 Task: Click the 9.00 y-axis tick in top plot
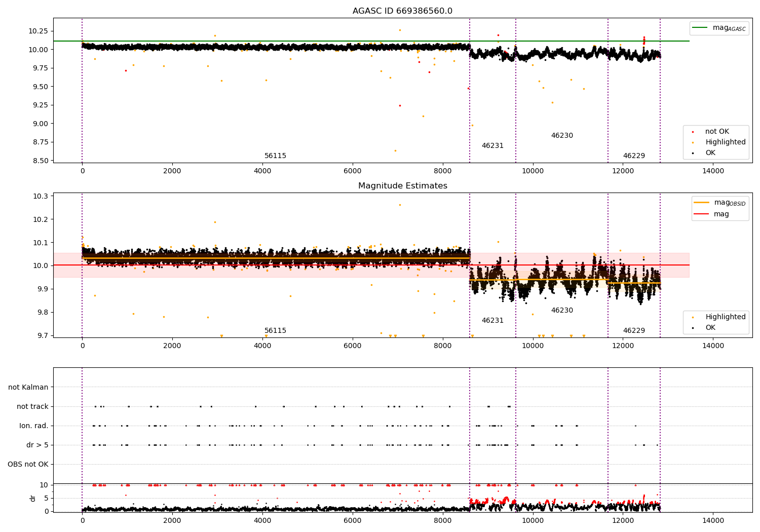[x=40, y=124]
